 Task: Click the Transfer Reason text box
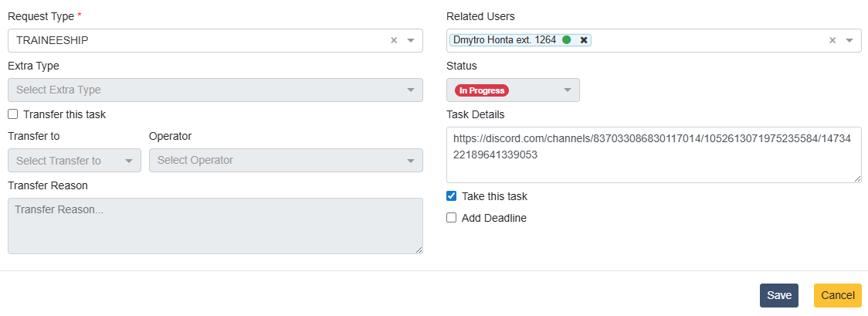[215, 226]
